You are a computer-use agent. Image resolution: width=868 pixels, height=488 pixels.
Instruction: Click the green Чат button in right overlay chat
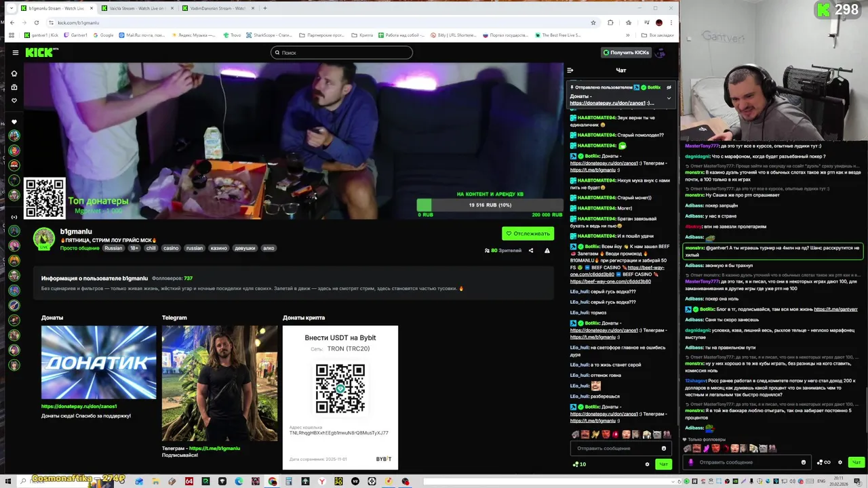pos(856,462)
